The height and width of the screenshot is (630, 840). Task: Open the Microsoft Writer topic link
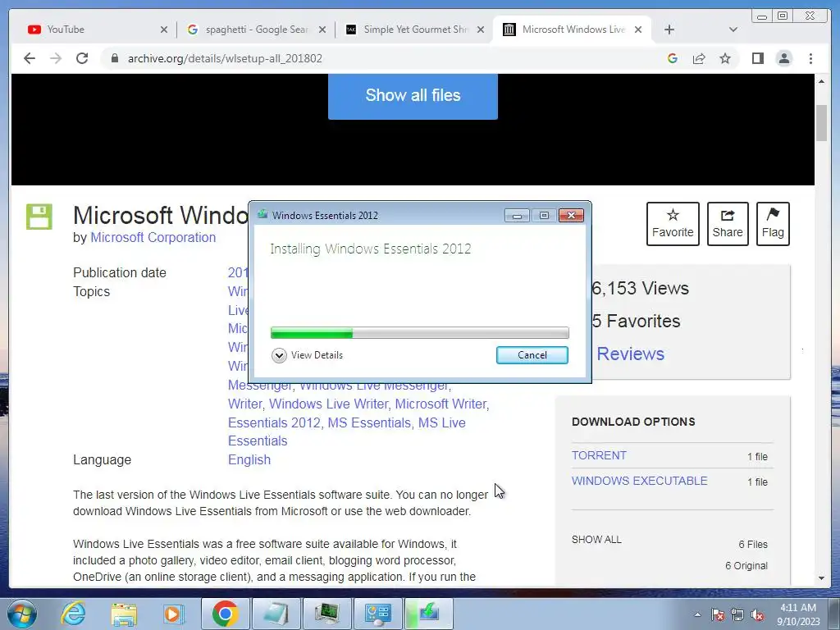(442, 404)
